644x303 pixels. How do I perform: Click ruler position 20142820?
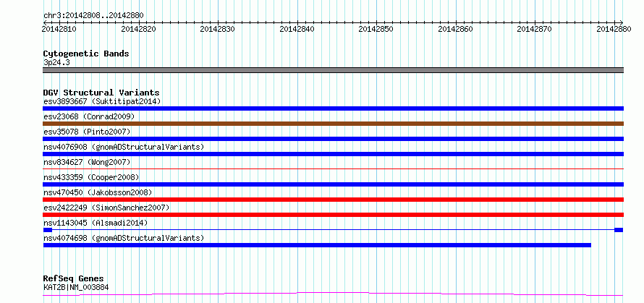[138, 29]
